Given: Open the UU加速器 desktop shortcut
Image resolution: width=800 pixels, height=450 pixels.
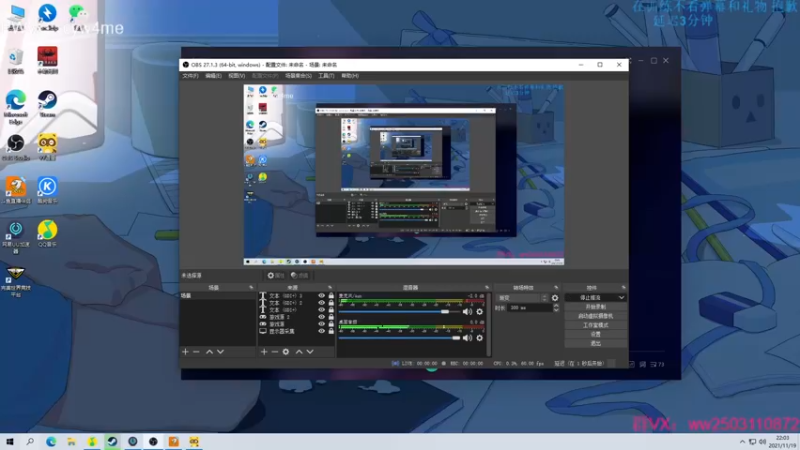Looking at the screenshot, I should 15,238.
